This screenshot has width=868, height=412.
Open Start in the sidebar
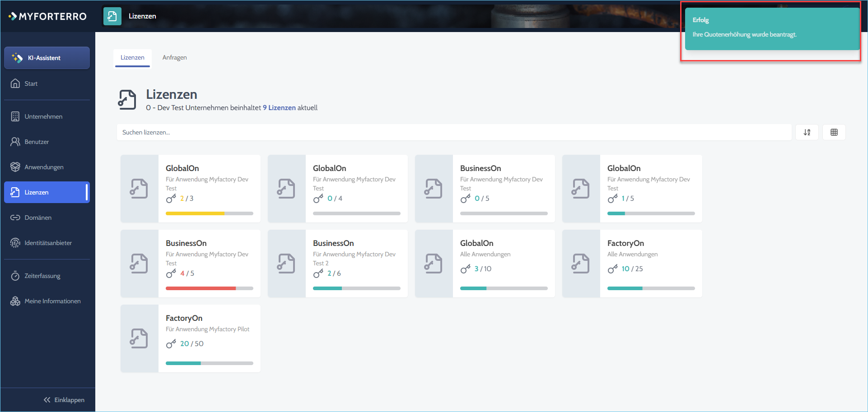[47, 83]
